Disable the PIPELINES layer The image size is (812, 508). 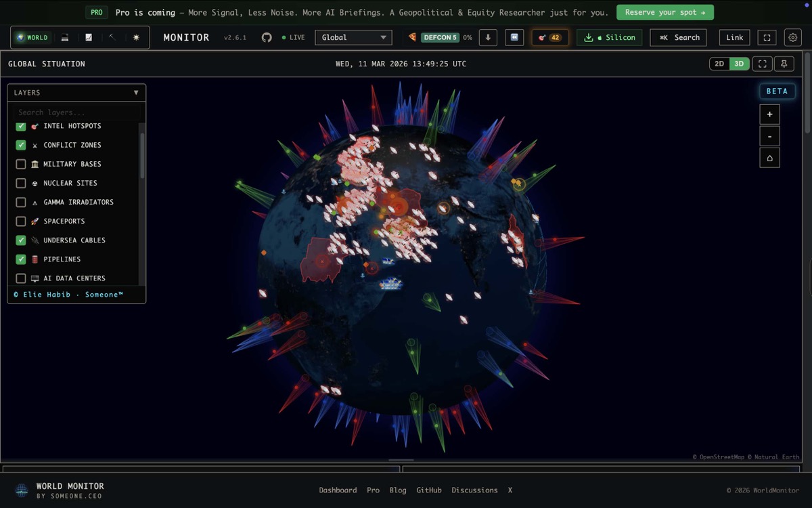coord(20,259)
